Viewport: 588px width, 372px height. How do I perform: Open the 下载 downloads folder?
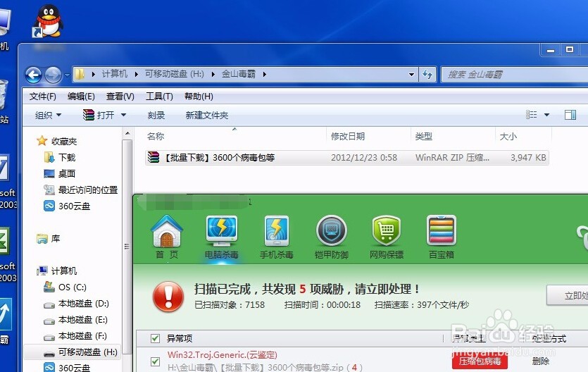(x=60, y=158)
